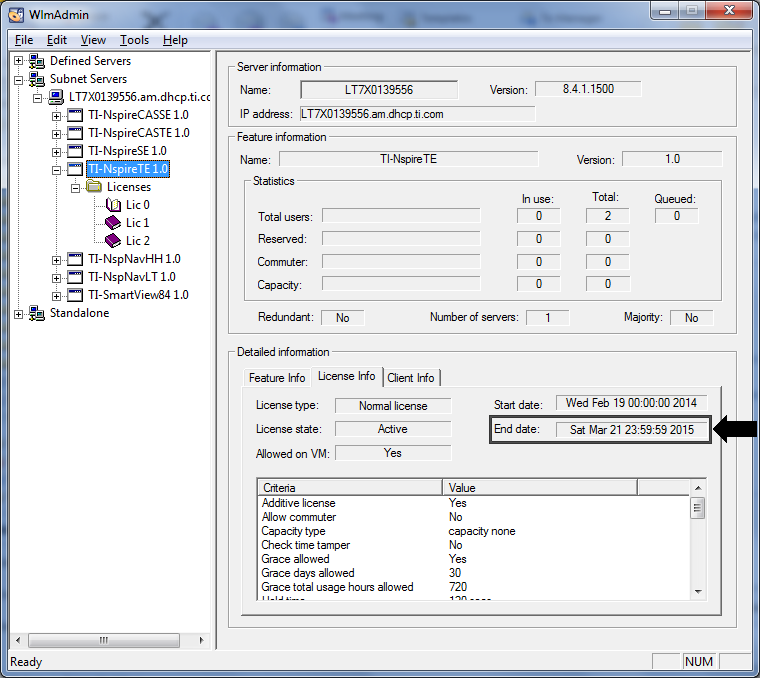This screenshot has width=760, height=678.
Task: Collapse the Licenses folder node
Action: 75,187
